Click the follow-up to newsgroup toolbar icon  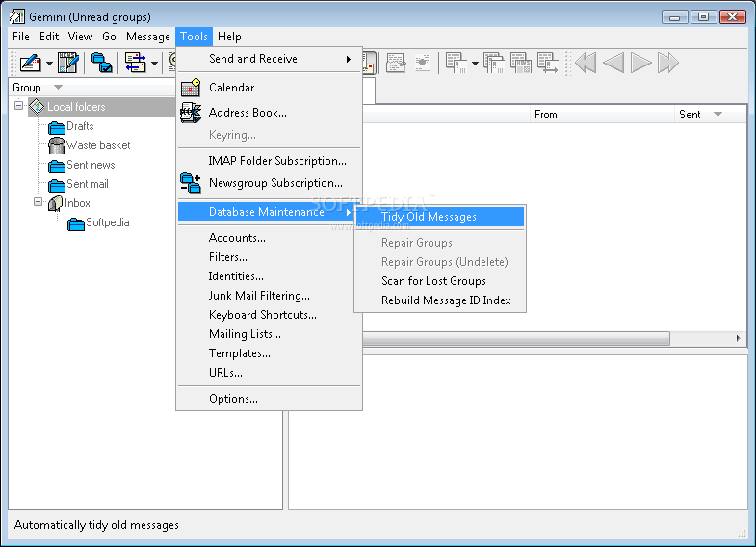point(521,63)
